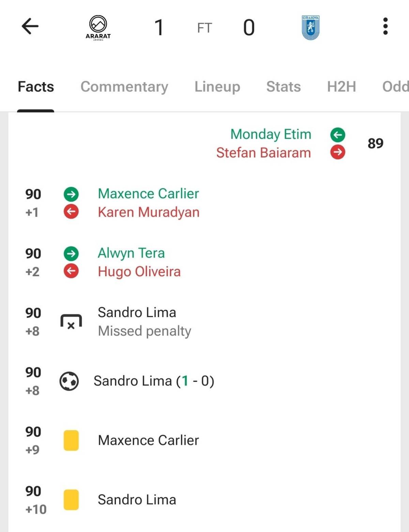Click the green sub-in arrow beside Monday Etim
The height and width of the screenshot is (532, 409).
pyautogui.click(x=338, y=135)
